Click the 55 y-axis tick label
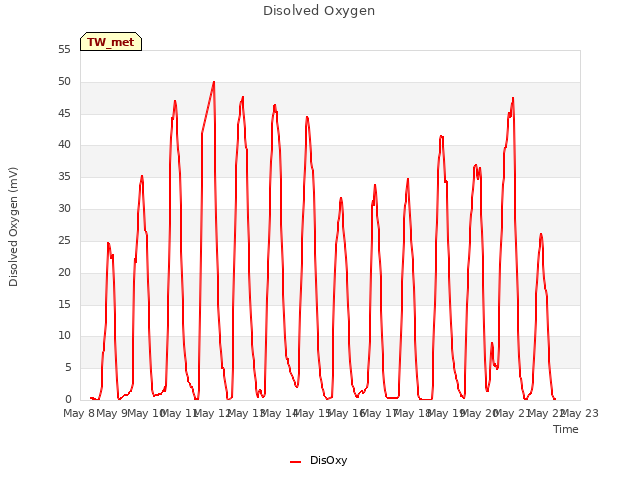The height and width of the screenshot is (480, 640). 64,49
